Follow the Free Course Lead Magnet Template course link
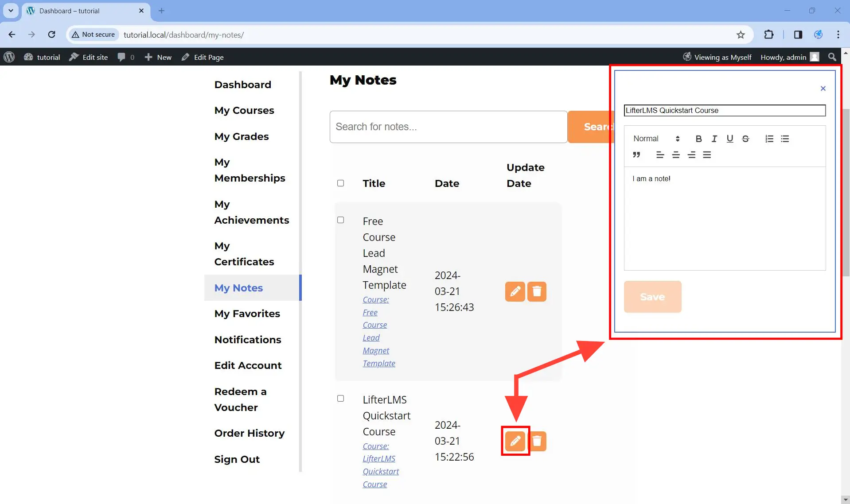The width and height of the screenshot is (850, 504). point(379,331)
